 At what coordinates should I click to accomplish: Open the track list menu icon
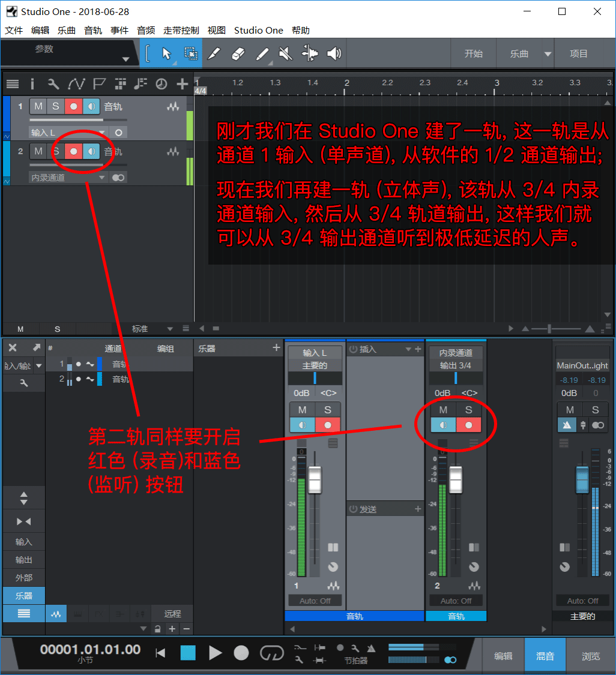tap(13, 84)
